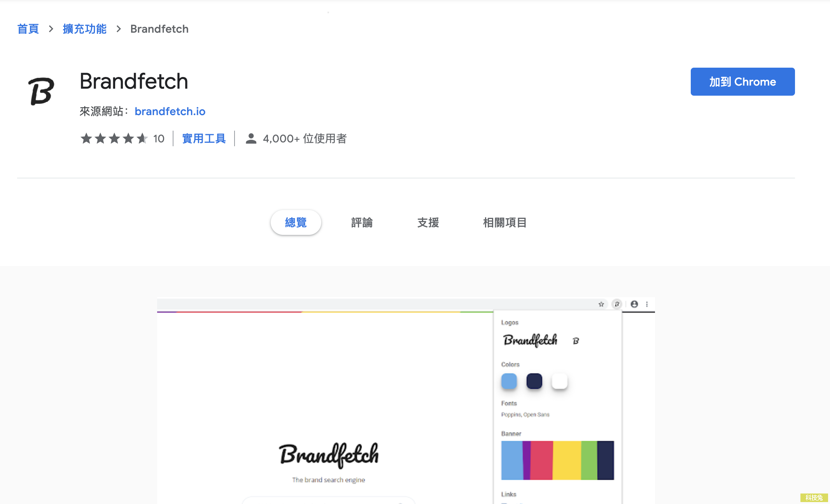This screenshot has height=504, width=830.
Task: Click the Banner section label
Action: coord(511,434)
